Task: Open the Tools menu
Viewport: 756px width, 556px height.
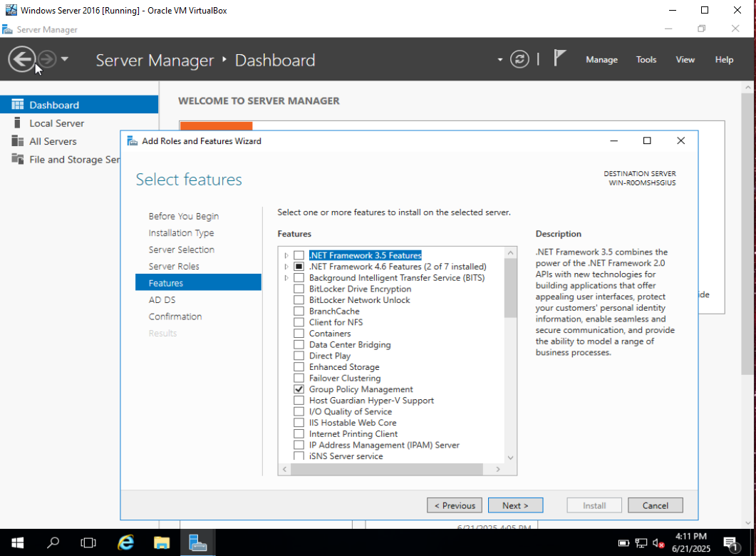Action: (x=646, y=60)
